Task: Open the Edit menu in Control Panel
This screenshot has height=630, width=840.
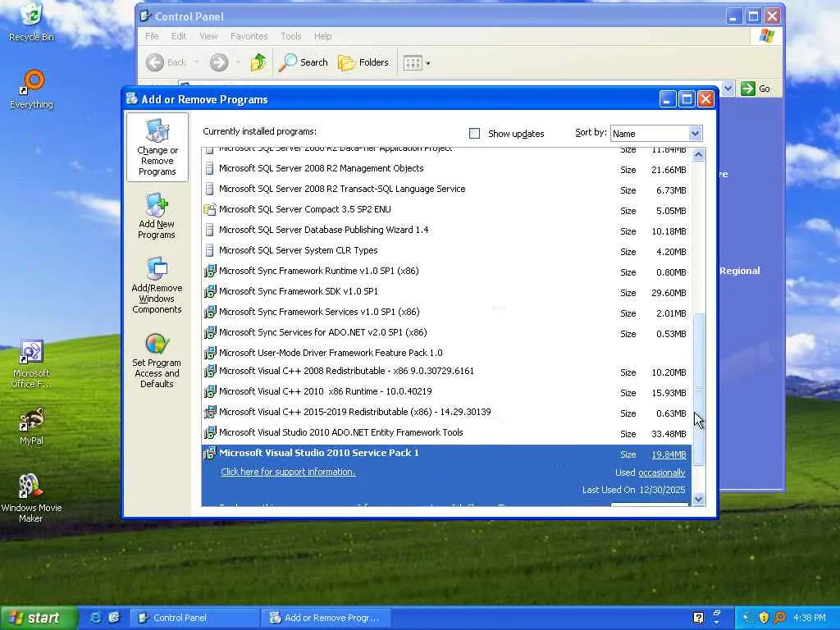Action: 178,36
